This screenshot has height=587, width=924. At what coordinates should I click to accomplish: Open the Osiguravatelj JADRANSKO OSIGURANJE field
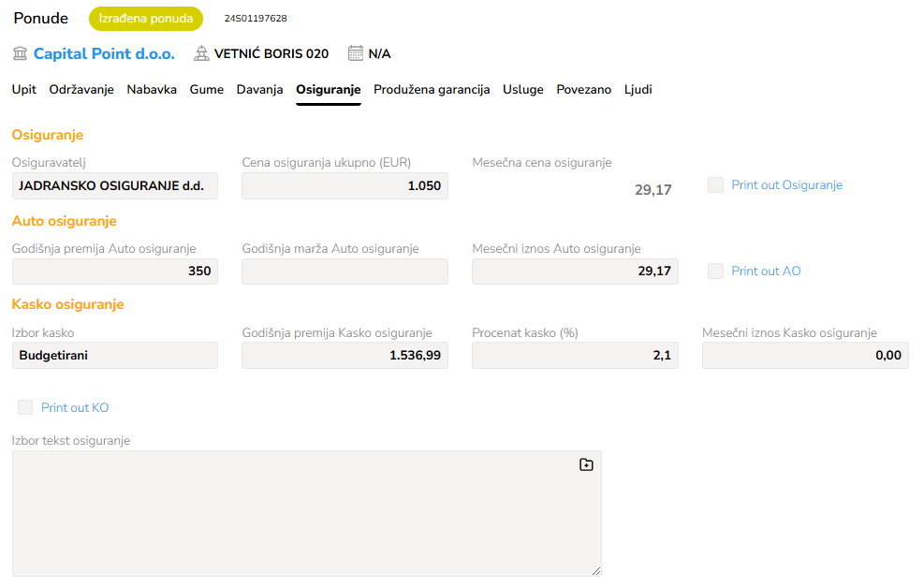(115, 186)
